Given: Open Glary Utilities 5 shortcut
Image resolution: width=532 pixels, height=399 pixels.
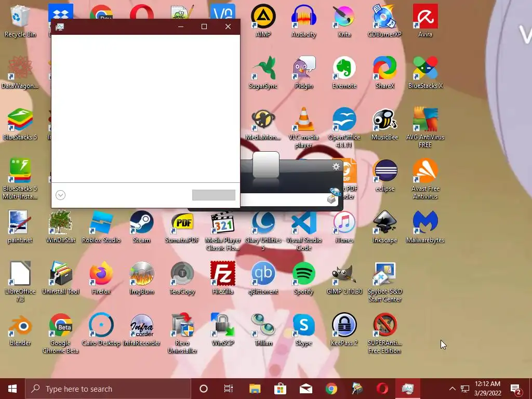Looking at the screenshot, I should coord(263,231).
